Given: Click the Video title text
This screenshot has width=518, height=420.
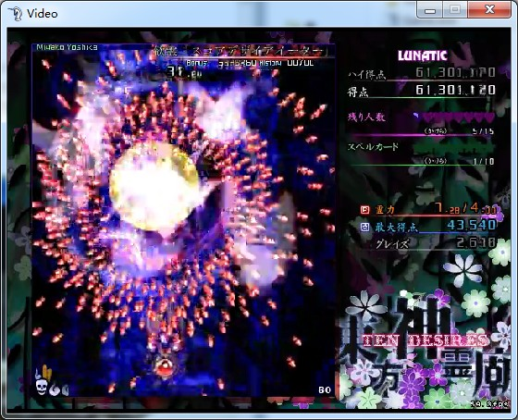Looking at the screenshot, I should [42, 14].
